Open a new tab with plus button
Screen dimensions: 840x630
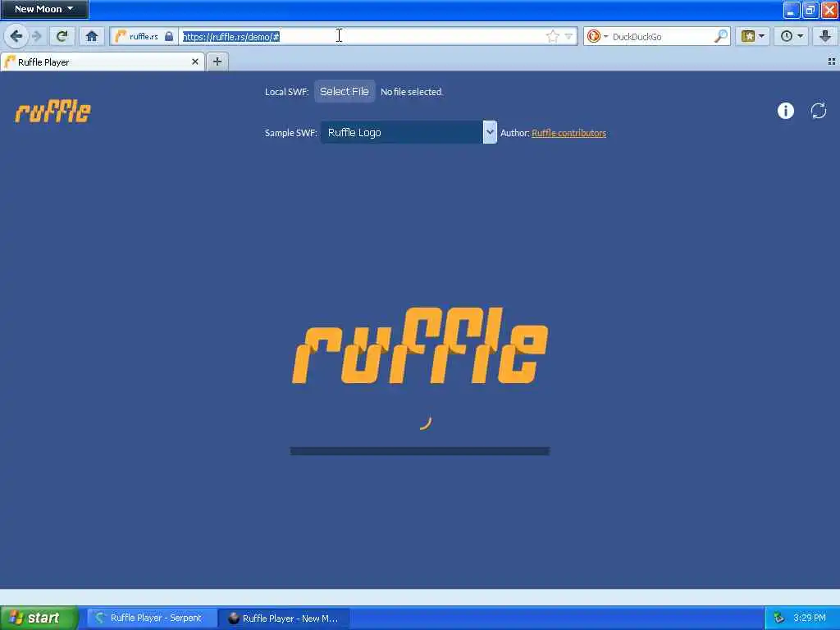click(217, 62)
